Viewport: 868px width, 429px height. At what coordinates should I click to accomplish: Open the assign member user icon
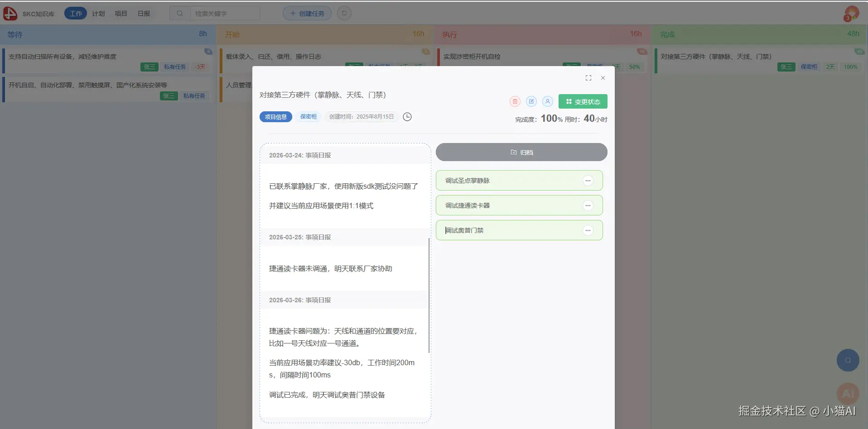[x=547, y=101]
